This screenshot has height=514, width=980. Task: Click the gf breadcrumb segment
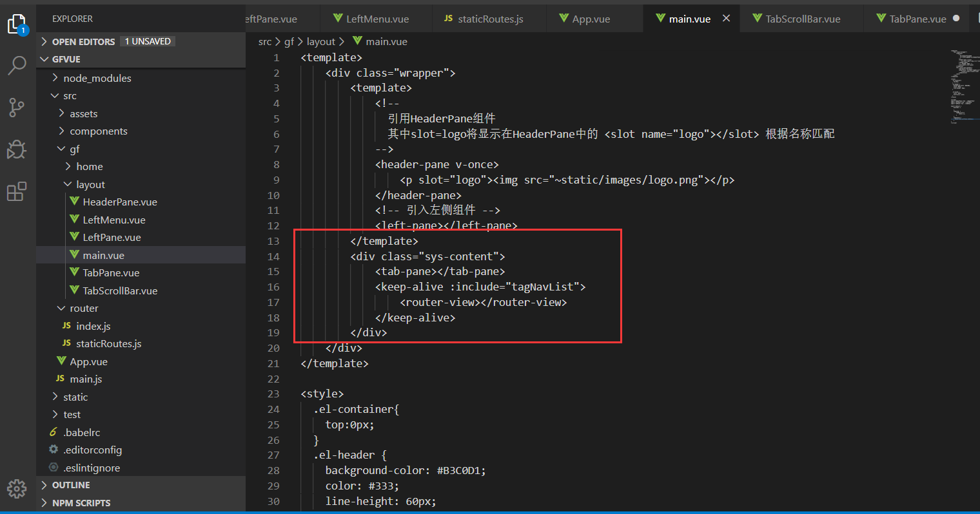[x=289, y=41]
